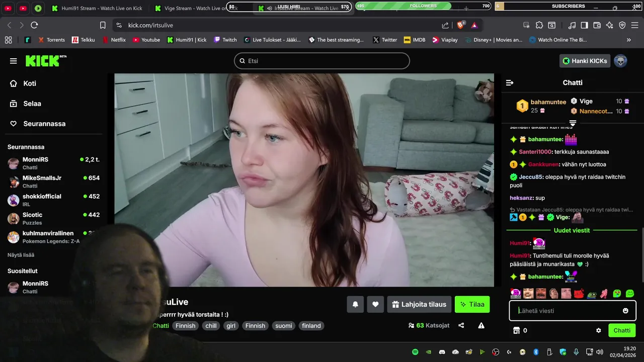Open the Twitch bookmark
The width and height of the screenshot is (644, 362).
(x=225, y=40)
